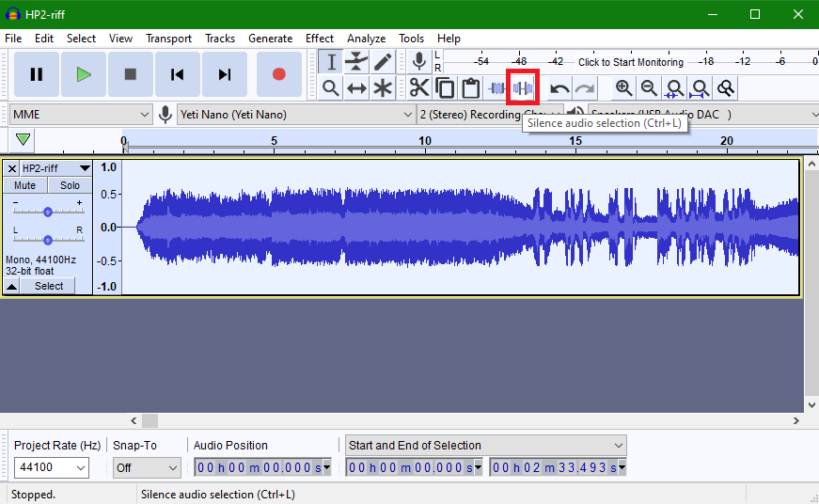This screenshot has height=504, width=819.
Task: Click the Copy icon
Action: pos(445,87)
